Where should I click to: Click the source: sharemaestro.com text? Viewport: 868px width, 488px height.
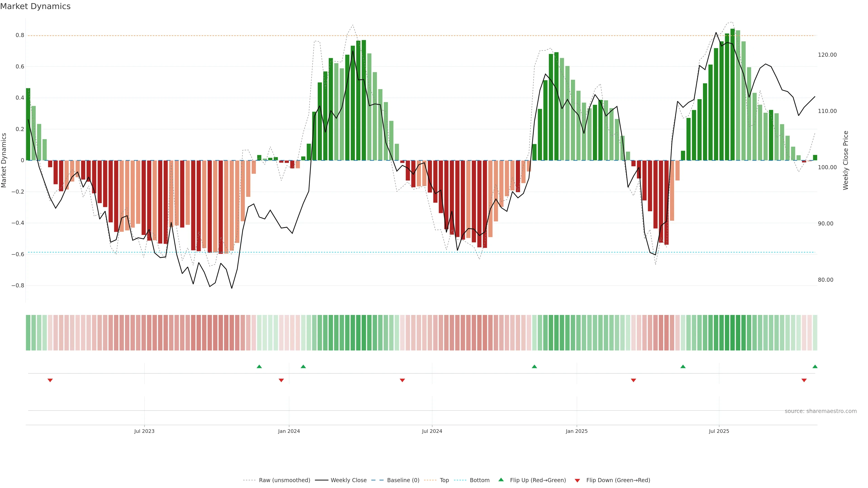click(821, 411)
